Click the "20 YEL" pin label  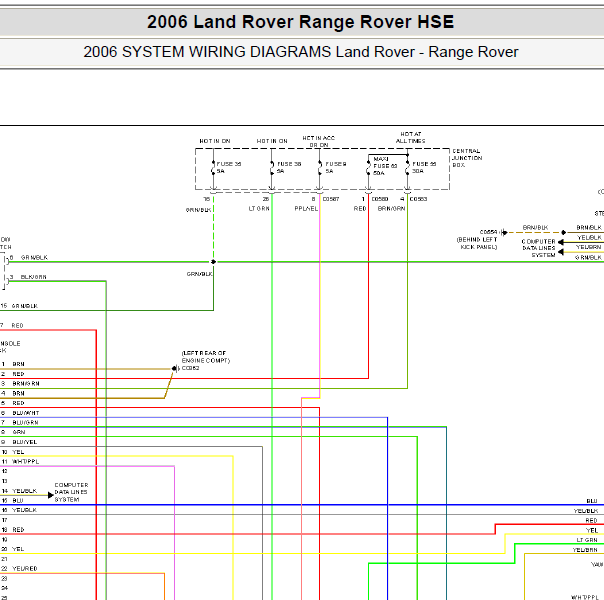click(x=13, y=549)
